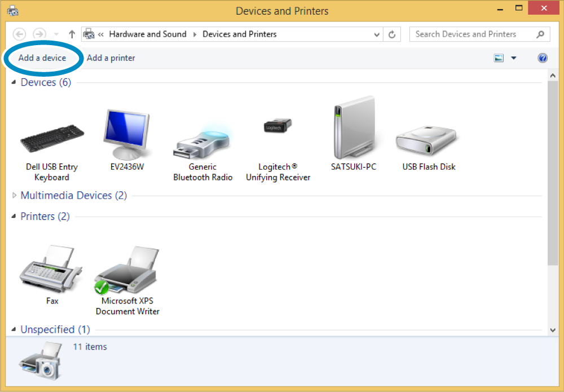This screenshot has height=392, width=564.
Task: Select the EV2436W monitor icon
Action: coord(126,135)
